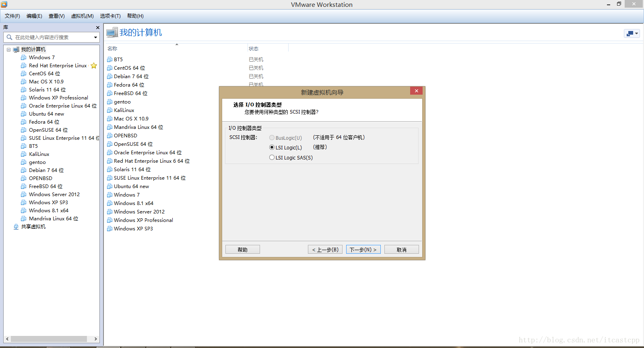Click the OpenSUSE 64 icon in library tree

tap(24, 130)
